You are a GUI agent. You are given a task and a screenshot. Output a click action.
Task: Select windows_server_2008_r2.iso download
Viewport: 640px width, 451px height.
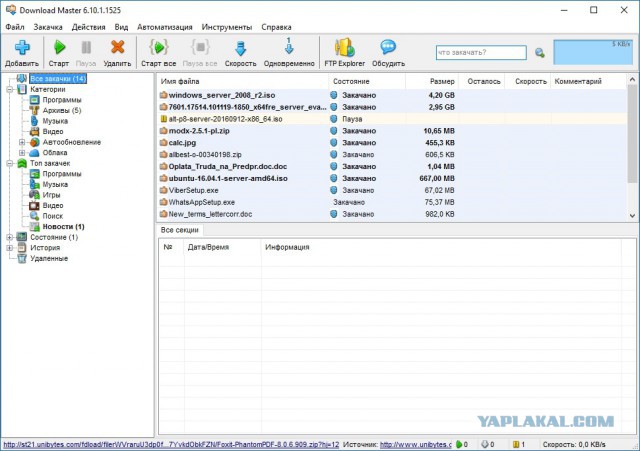392,96
